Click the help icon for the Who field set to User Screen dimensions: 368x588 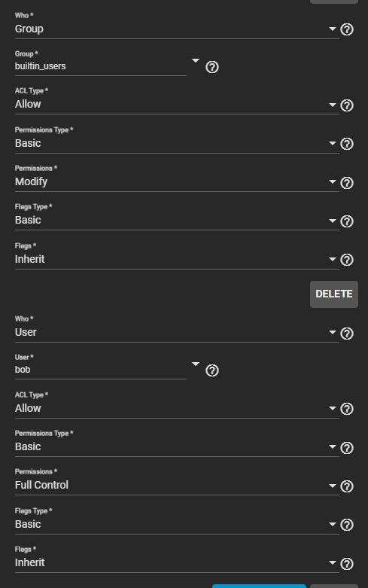click(347, 334)
